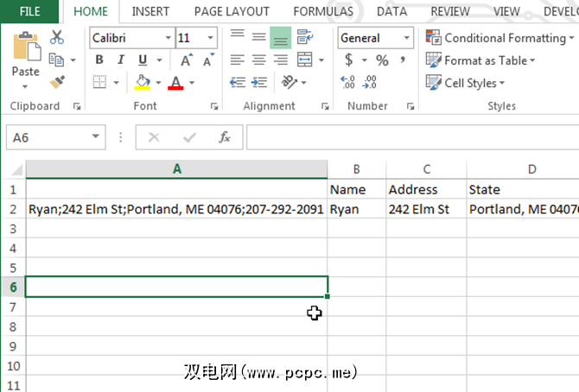Decrease font size with small A
The width and height of the screenshot is (579, 392).
(208, 60)
